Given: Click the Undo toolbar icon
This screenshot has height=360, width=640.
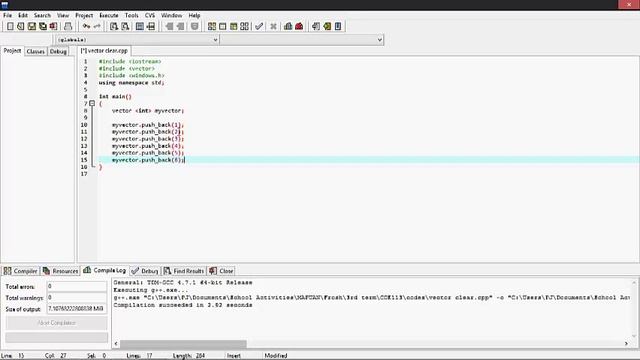Looking at the screenshot, I should coord(86,27).
